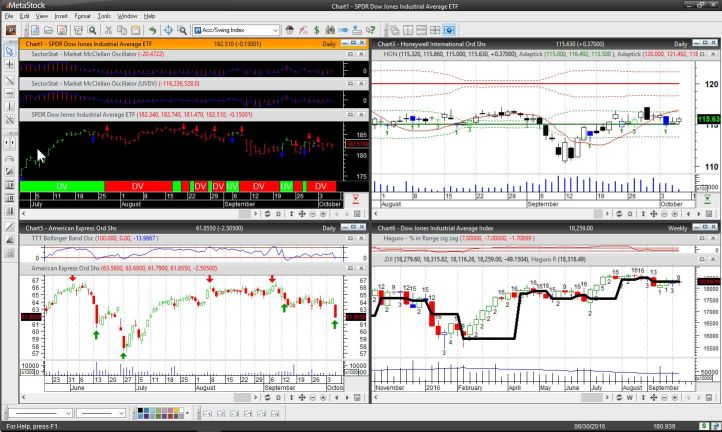
Task: Cut selection with the scissors icon
Action: (x=108, y=30)
